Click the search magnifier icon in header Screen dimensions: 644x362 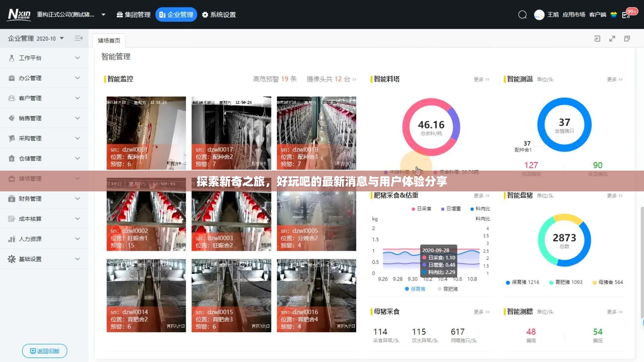click(522, 15)
